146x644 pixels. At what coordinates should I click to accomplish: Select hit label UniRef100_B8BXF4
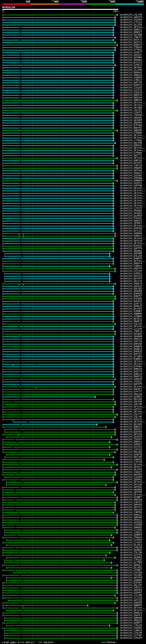(131, 263)
